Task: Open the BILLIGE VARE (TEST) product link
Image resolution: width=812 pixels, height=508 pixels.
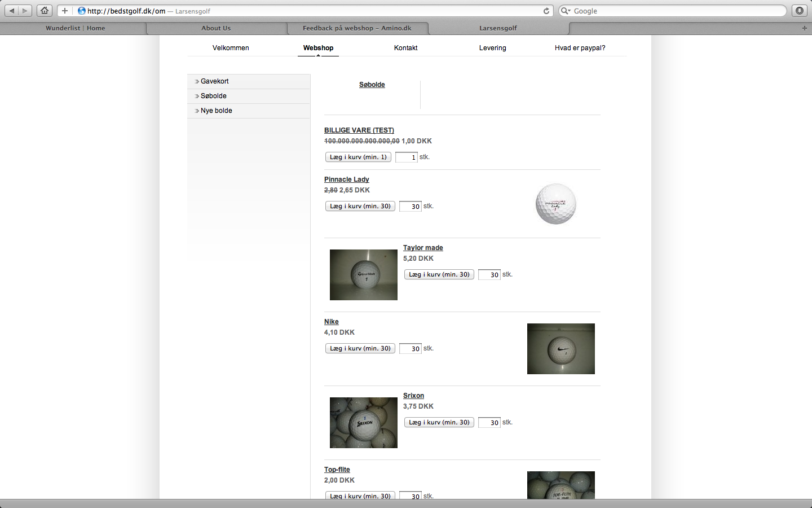Action: click(x=359, y=130)
